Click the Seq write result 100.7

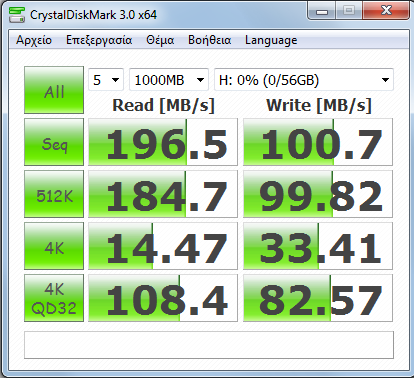coord(318,142)
